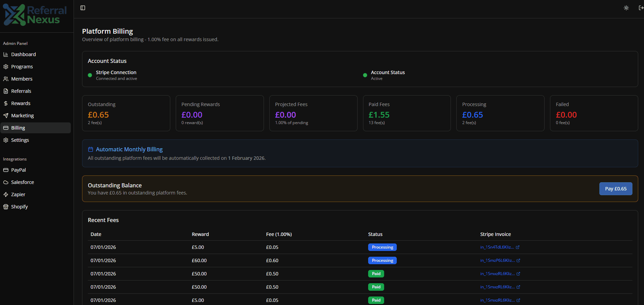
Task: Toggle the sidebar collapse button
Action: pyautogui.click(x=83, y=8)
